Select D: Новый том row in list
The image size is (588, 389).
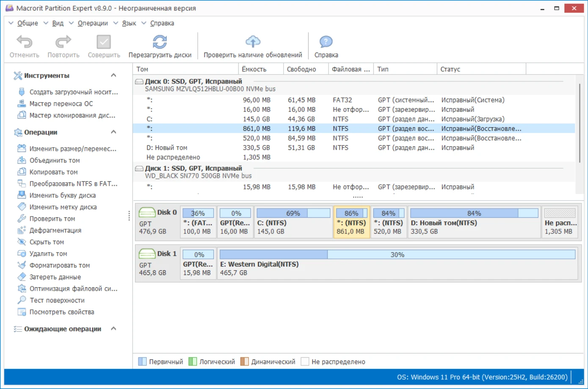167,148
